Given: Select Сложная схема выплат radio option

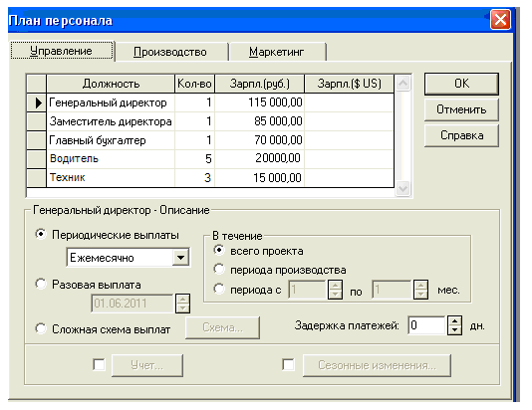Looking at the screenshot, I should (41, 328).
